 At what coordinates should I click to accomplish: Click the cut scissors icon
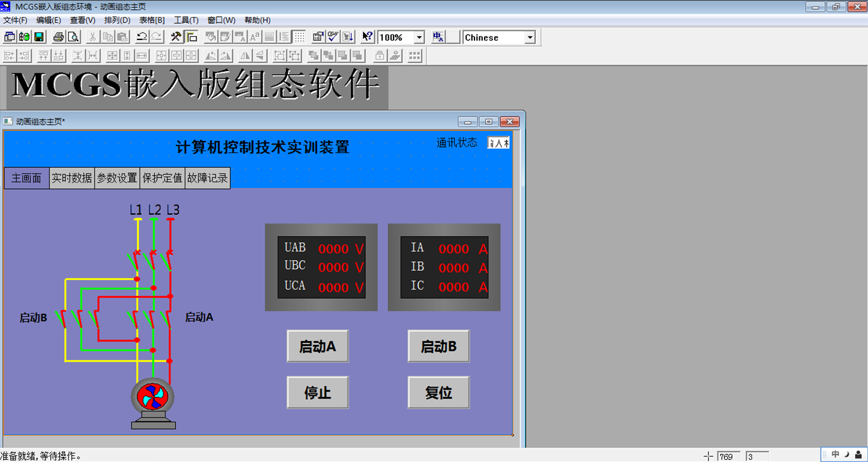click(93, 37)
